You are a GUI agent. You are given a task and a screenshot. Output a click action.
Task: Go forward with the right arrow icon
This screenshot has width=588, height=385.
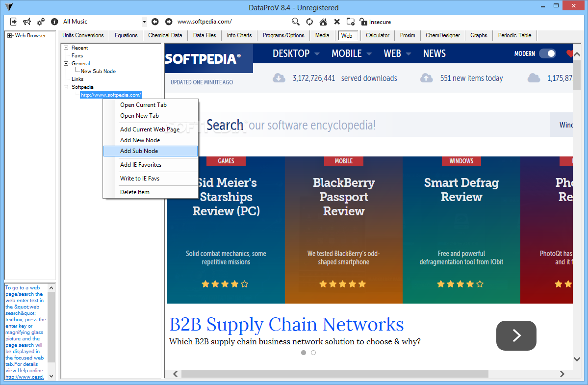point(169,22)
